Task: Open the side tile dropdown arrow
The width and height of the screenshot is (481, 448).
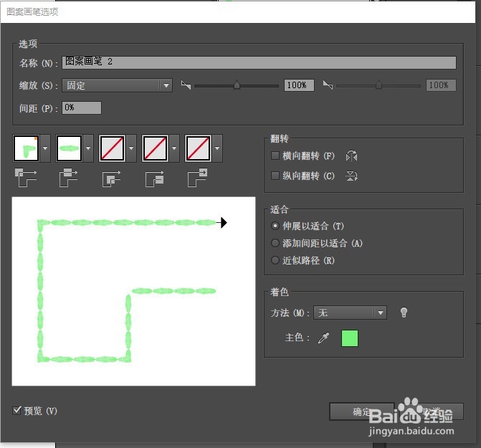Action: (x=88, y=148)
